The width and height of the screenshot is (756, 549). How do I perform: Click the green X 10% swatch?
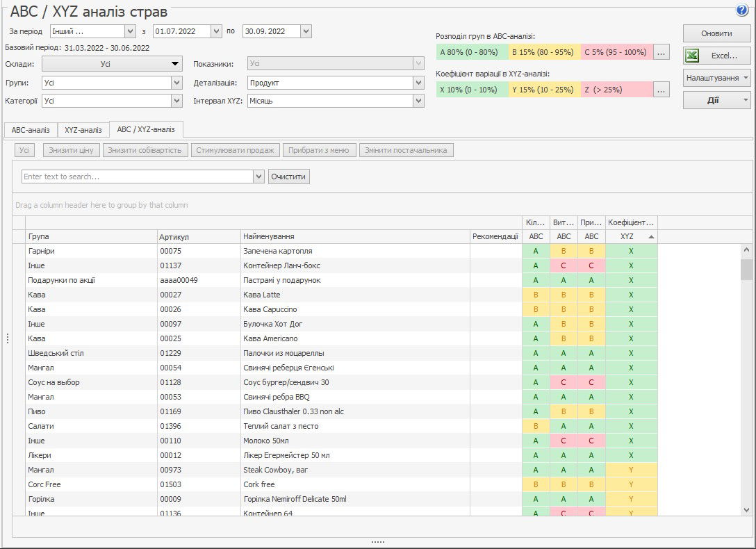pos(472,90)
